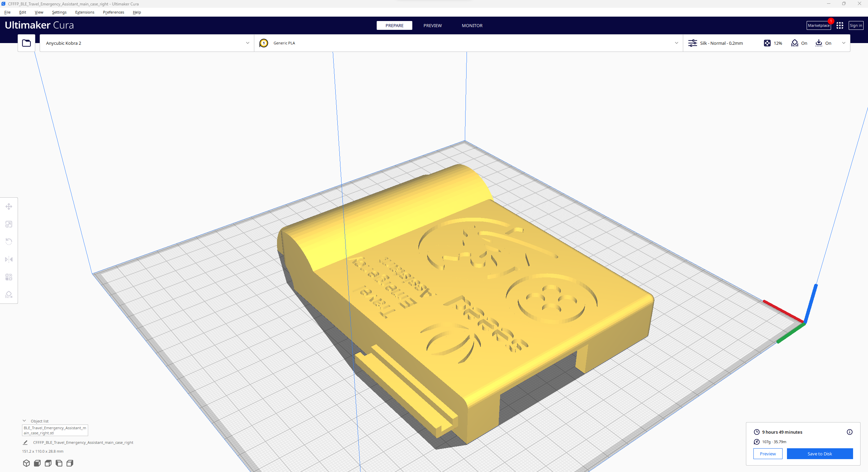Open the Anycubic Kobra 2 printer dropdown

pos(146,43)
